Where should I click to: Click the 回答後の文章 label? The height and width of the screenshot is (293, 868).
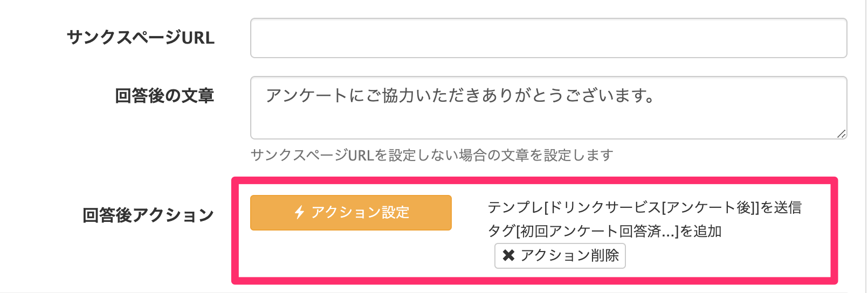click(x=164, y=96)
